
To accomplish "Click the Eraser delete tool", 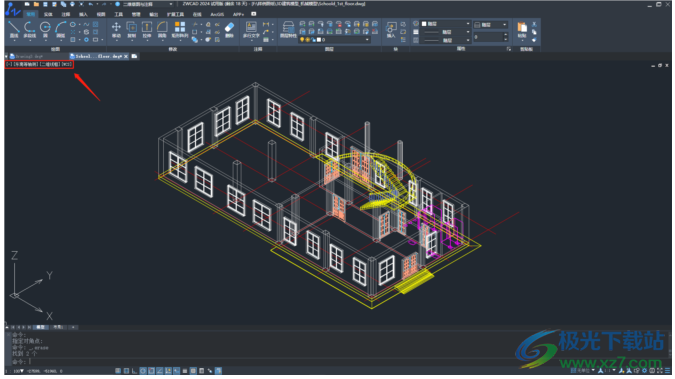I will click(229, 30).
